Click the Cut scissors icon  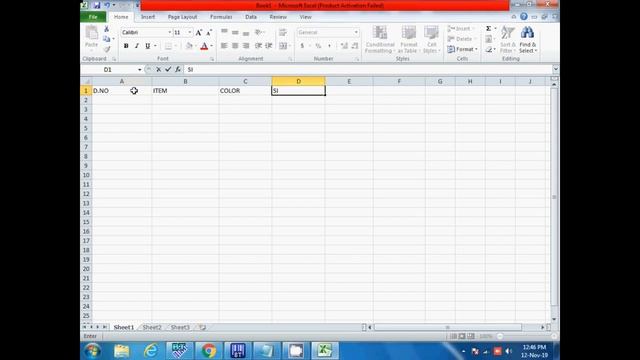(x=107, y=29)
